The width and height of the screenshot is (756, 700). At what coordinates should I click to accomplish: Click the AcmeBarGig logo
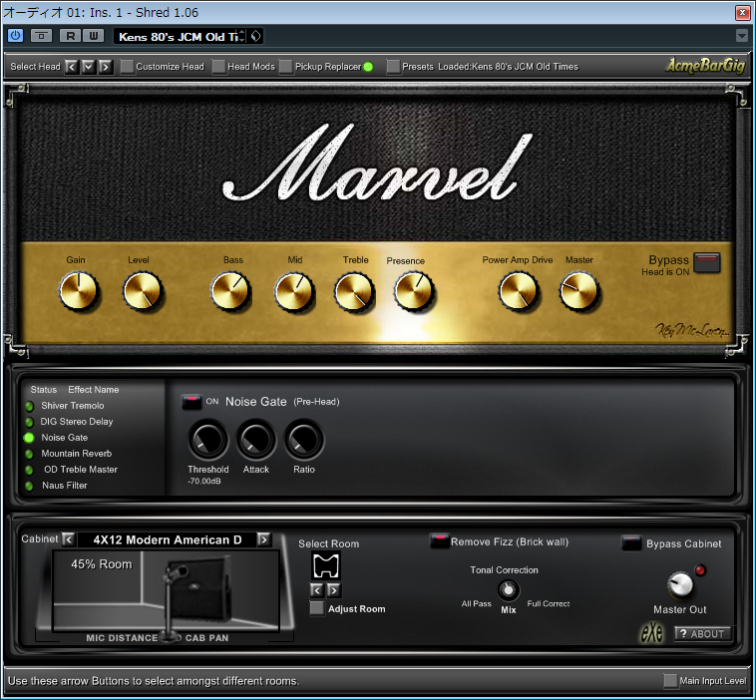[x=705, y=65]
